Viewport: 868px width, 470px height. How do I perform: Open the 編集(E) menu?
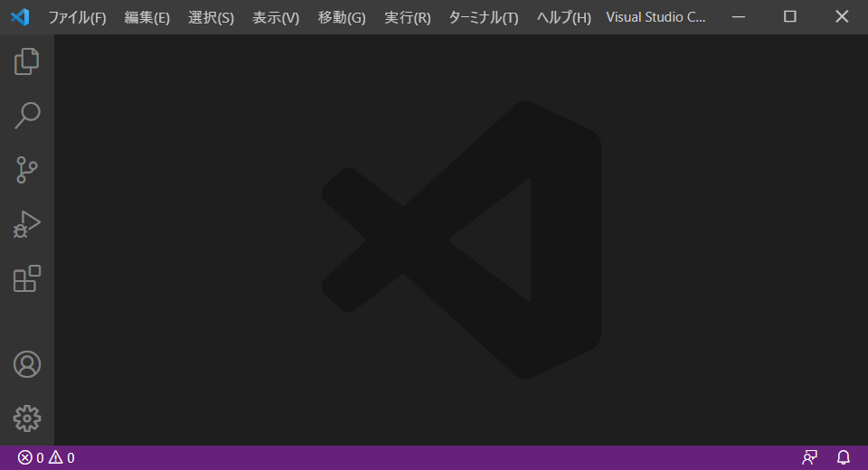coord(146,17)
